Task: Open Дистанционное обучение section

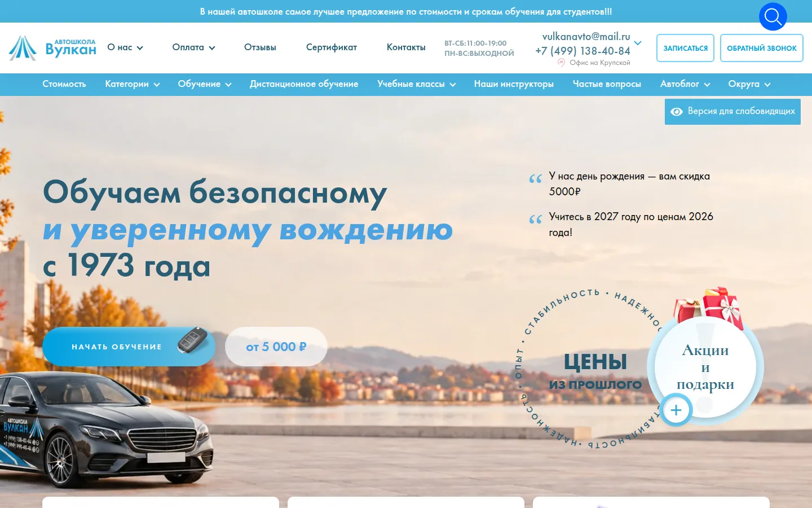Action: (304, 84)
